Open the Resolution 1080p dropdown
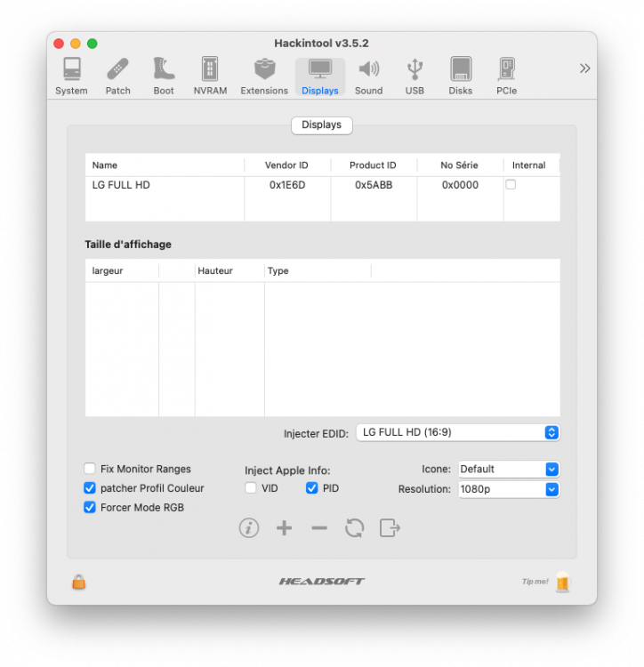 (x=509, y=489)
